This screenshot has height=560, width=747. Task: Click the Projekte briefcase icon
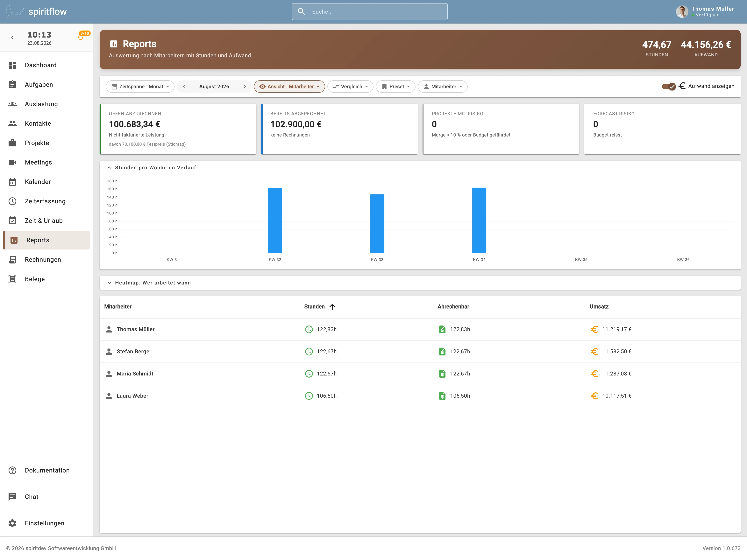coord(12,143)
